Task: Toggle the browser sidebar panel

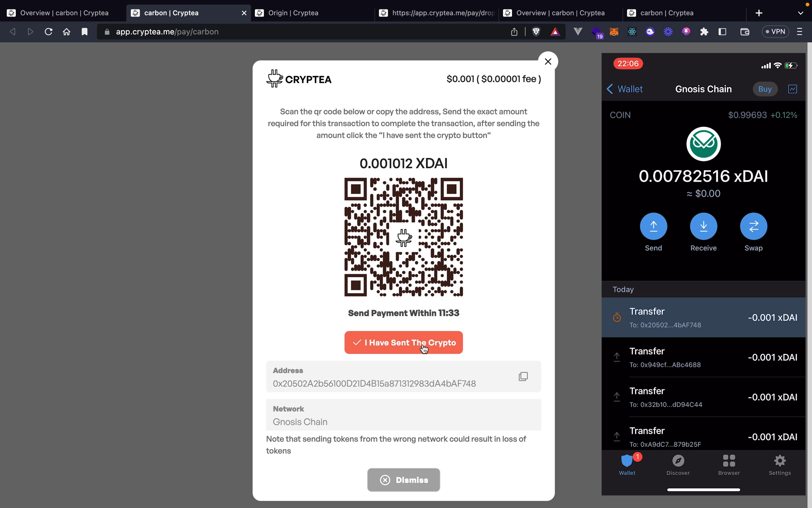Action: tap(722, 32)
